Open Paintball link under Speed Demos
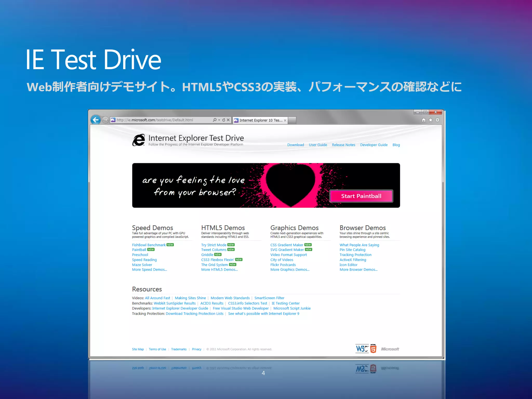This screenshot has width=532, height=399. pos(139,250)
